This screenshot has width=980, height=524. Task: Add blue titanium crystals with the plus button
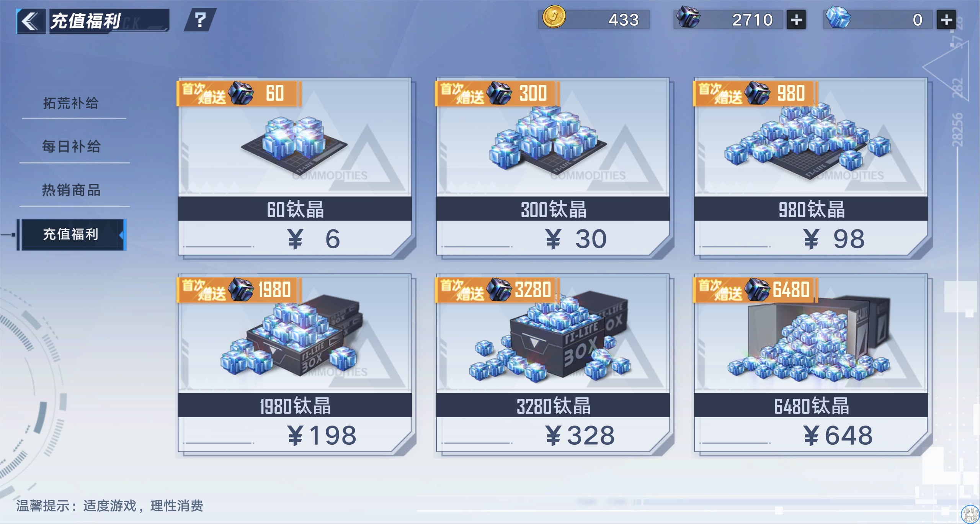pos(946,20)
